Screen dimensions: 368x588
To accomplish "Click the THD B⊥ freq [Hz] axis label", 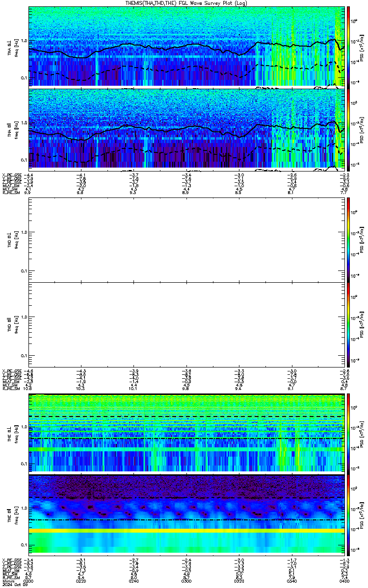I will coord(16,240).
